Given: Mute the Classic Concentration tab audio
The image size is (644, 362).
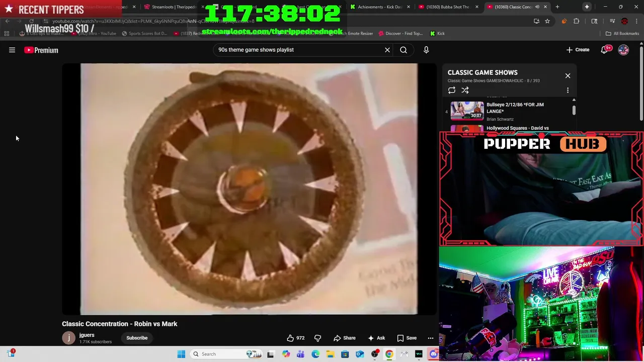Looking at the screenshot, I should coord(537,7).
